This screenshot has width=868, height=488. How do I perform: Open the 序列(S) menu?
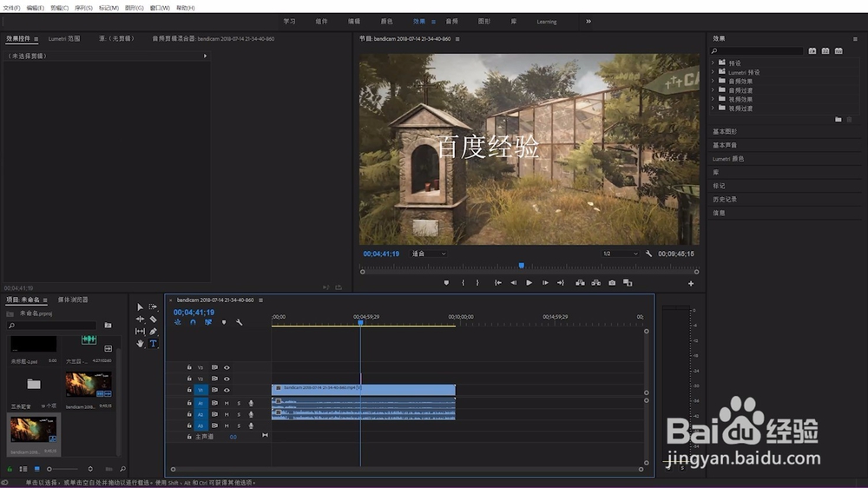tap(83, 8)
